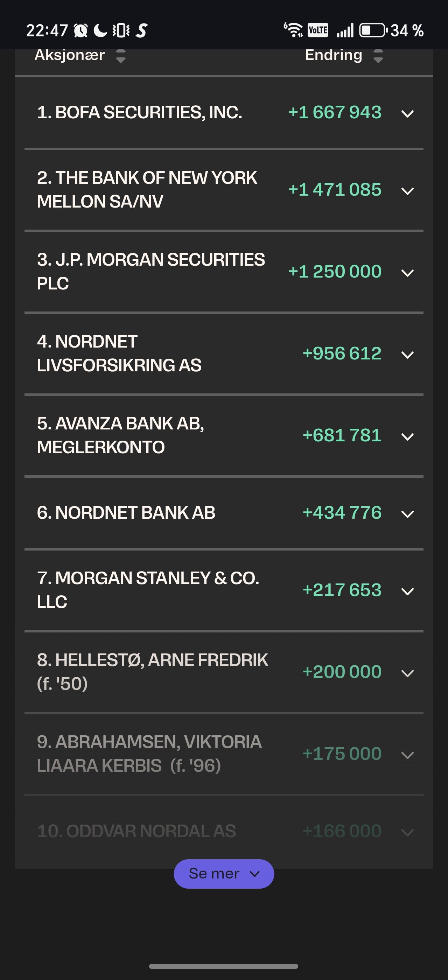Tap the Wi-Fi status bar icon

(293, 30)
